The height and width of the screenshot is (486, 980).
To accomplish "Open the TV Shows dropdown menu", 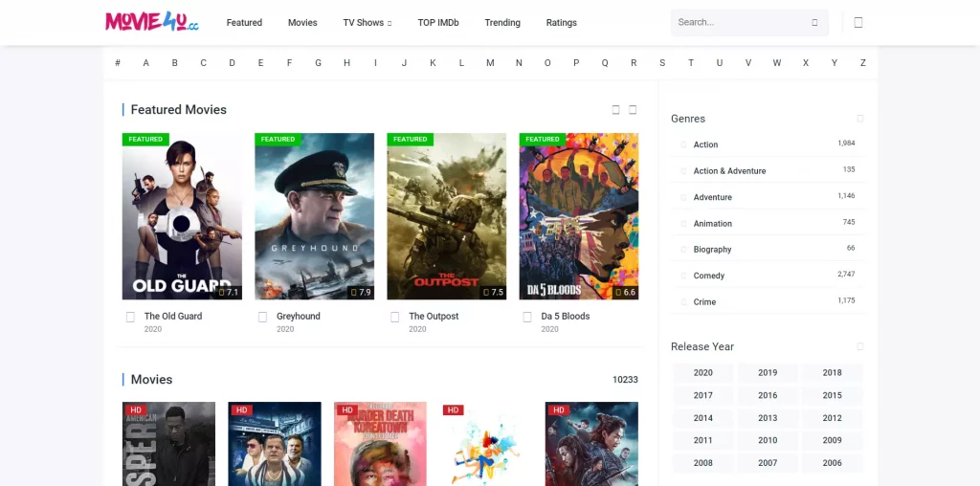I will point(367,23).
